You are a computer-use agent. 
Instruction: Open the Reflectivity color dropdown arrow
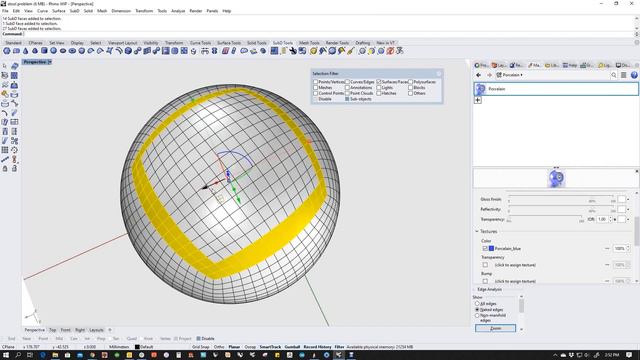[628, 209]
